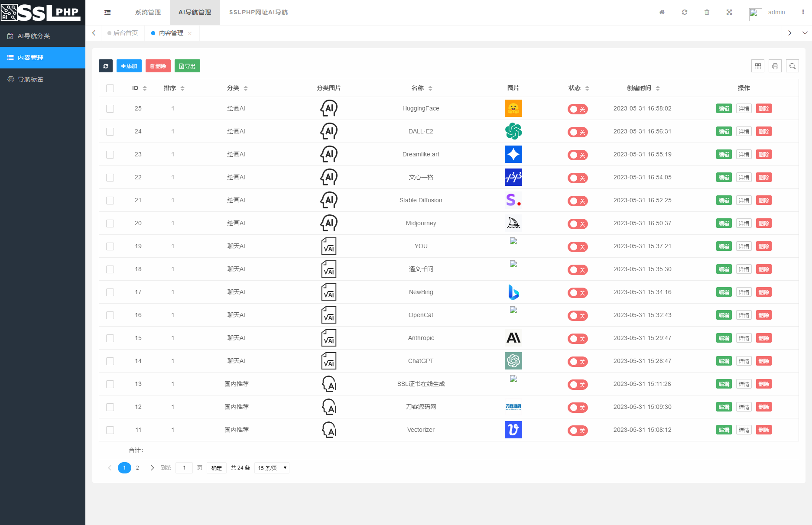Check the select-all checkbox in the table header
This screenshot has height=525, width=812.
click(110, 88)
